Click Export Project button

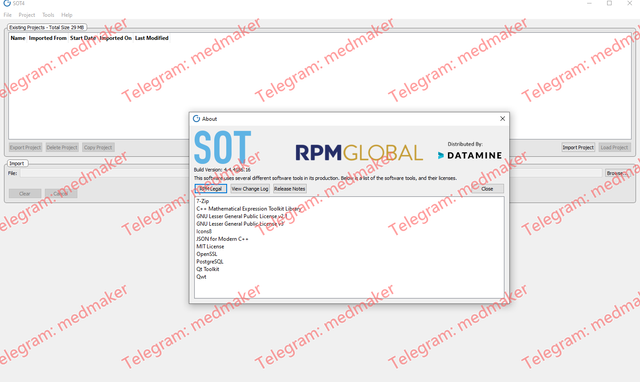pos(25,147)
